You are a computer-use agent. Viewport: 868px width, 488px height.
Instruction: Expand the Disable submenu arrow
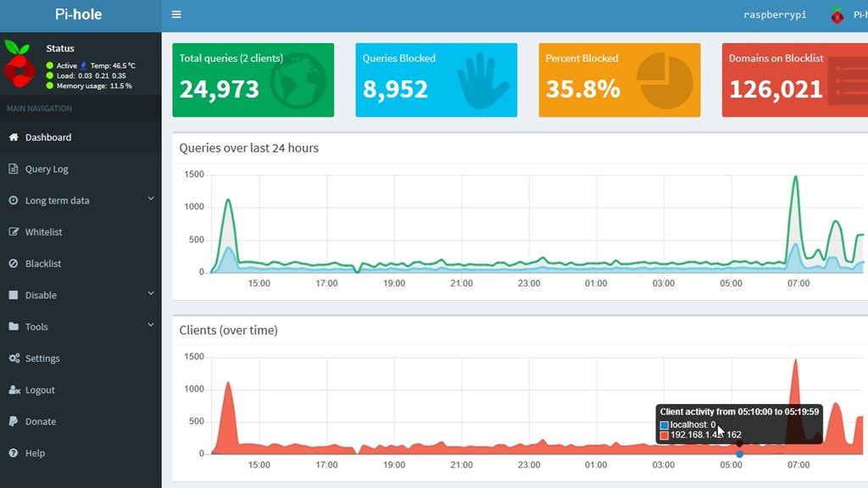pos(151,294)
